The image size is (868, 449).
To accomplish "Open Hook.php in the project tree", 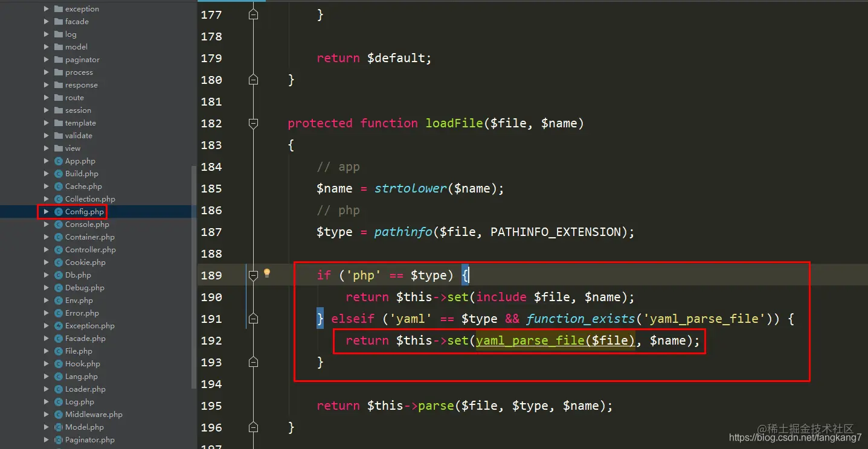I will 83,364.
